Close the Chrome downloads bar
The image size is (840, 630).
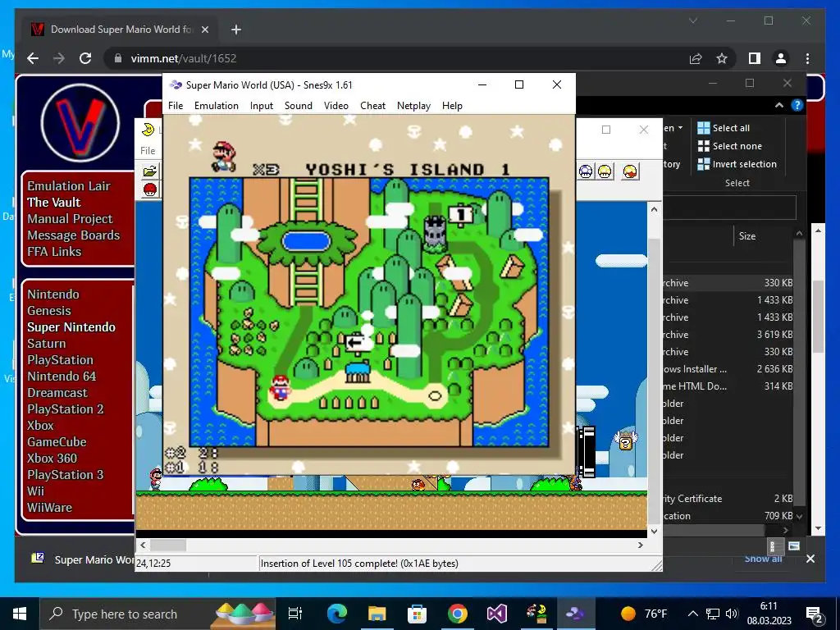[810, 559]
